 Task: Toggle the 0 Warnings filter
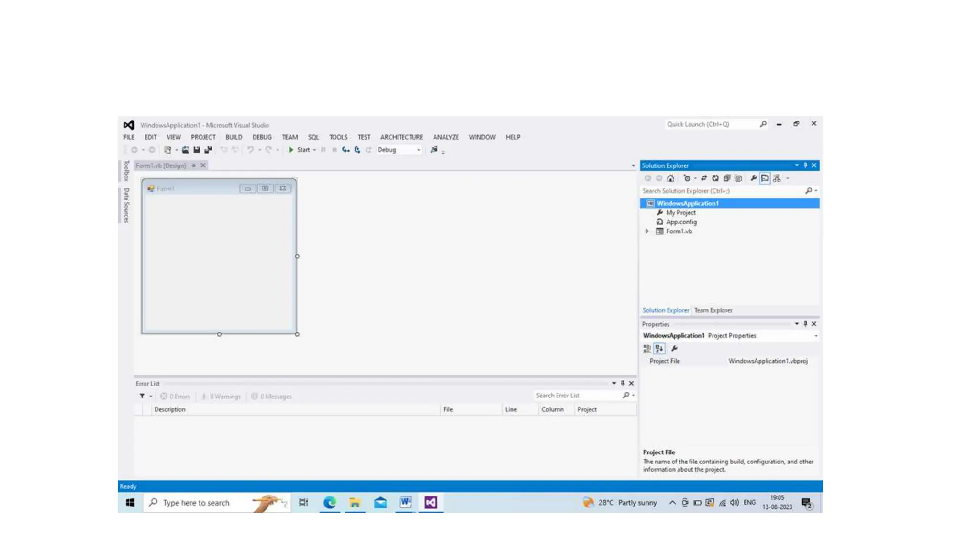click(x=221, y=397)
